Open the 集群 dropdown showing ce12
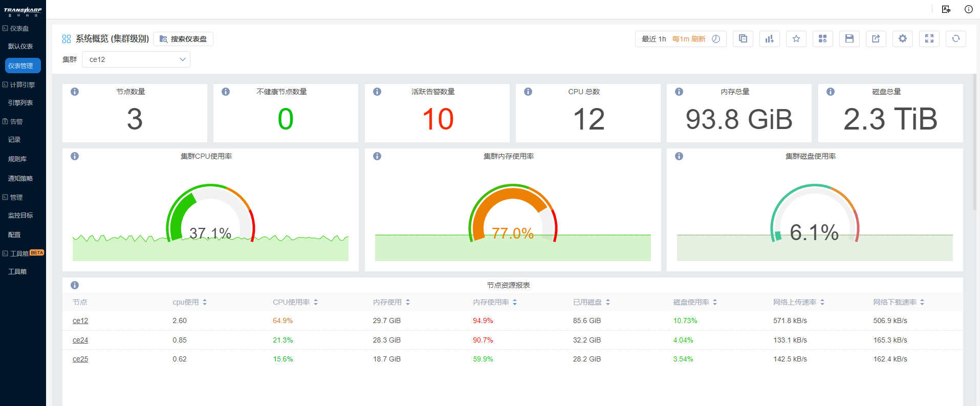Viewport: 980px width, 406px height. point(136,59)
